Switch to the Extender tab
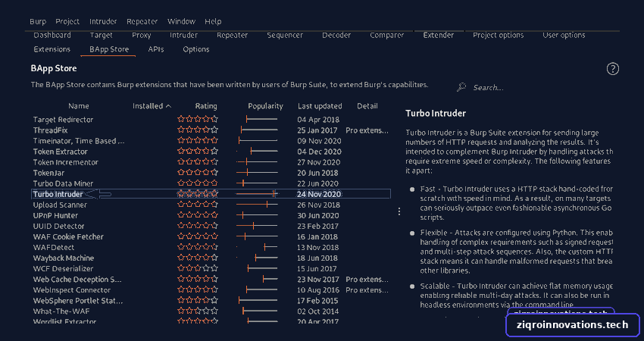Image resolution: width=644 pixels, height=341 pixels. coord(438,36)
